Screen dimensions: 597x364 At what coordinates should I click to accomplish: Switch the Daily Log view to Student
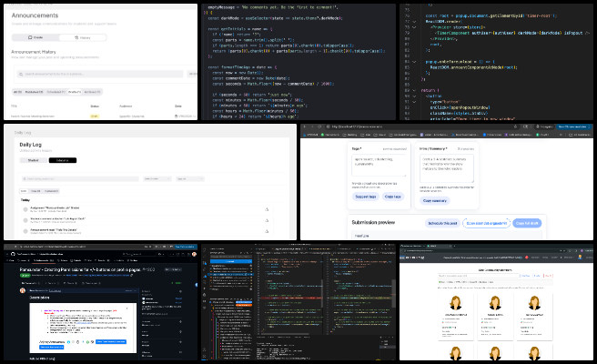pyautogui.click(x=34, y=160)
